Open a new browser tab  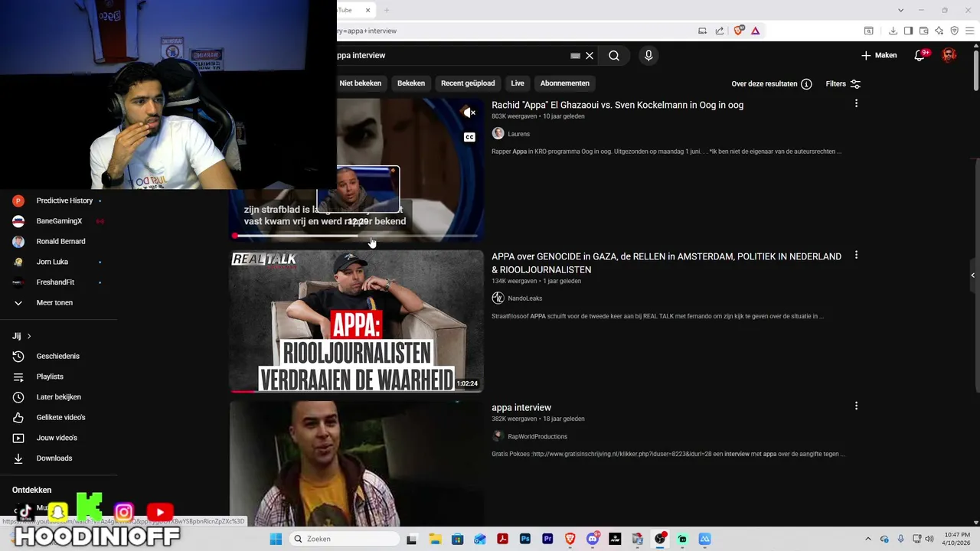tap(387, 10)
